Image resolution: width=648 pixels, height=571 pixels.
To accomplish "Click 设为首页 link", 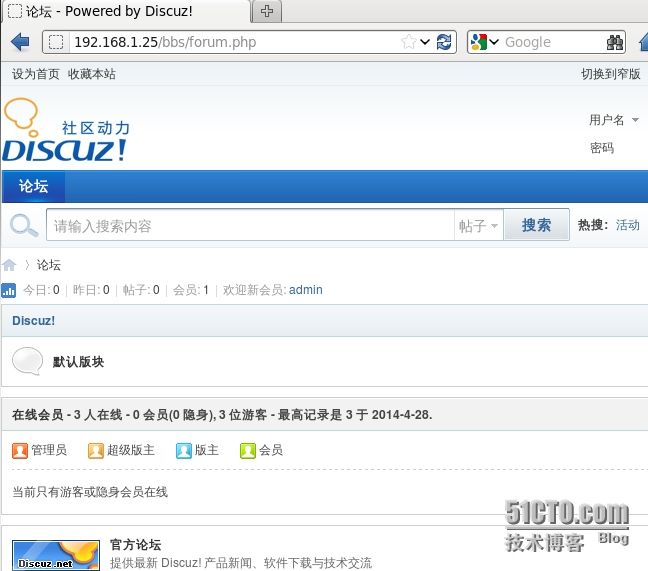I will (x=36, y=74).
